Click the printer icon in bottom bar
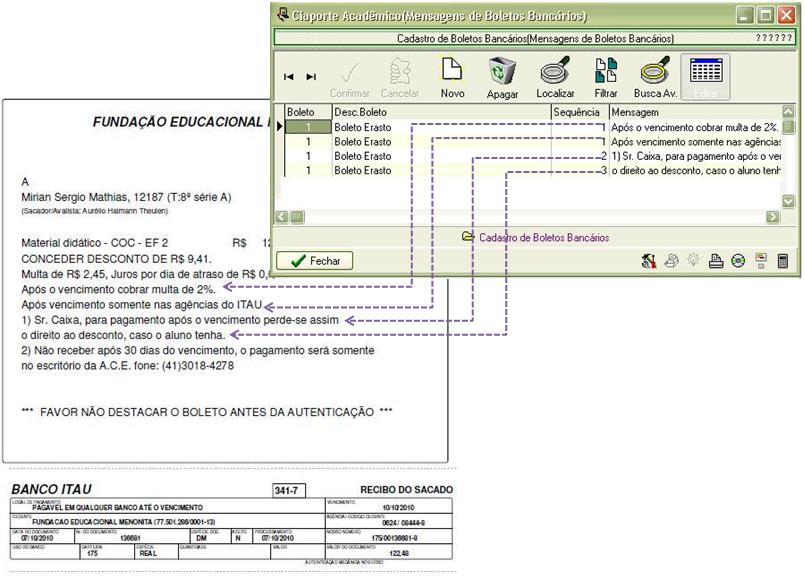Image resolution: width=805 pixels, height=576 pixels. point(716,261)
